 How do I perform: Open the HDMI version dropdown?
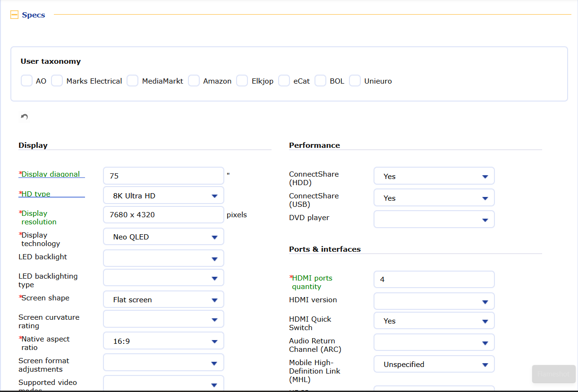434,301
